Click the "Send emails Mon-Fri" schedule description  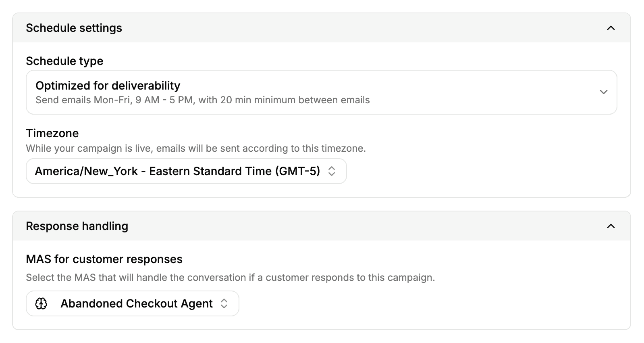[202, 100]
